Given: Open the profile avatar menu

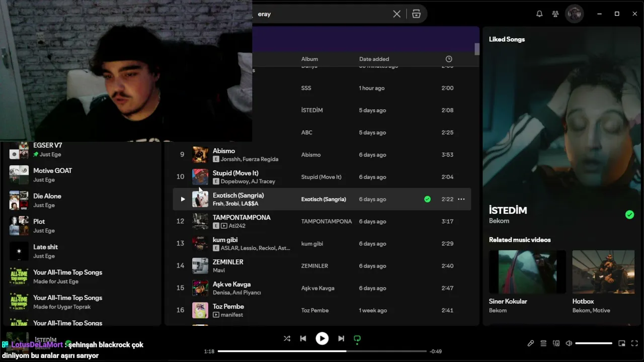Looking at the screenshot, I should click(x=575, y=14).
